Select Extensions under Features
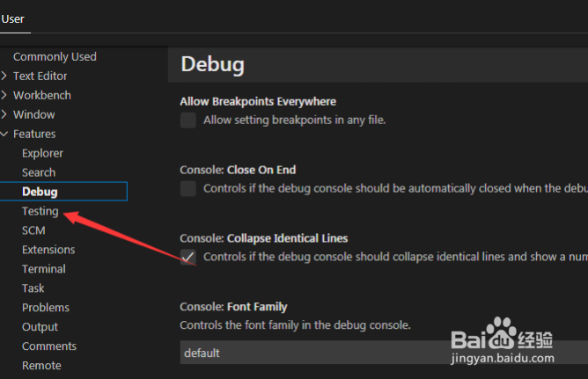Image resolution: width=588 pixels, height=379 pixels. pyautogui.click(x=48, y=250)
